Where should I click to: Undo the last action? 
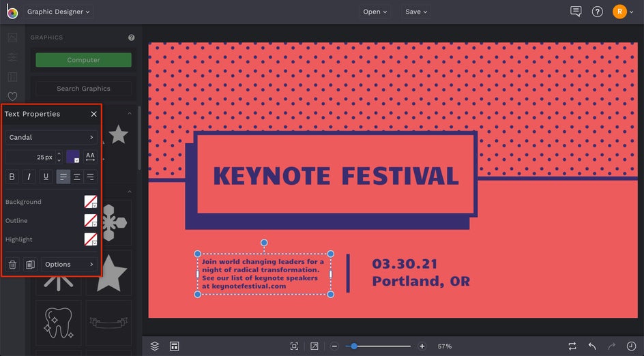(592, 346)
